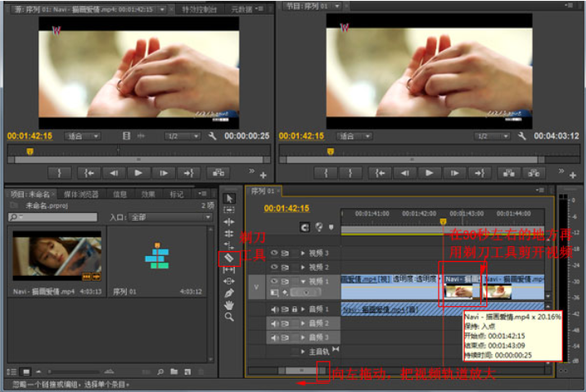Play the Program monitor sequence
The image size is (586, 392).
(430, 173)
